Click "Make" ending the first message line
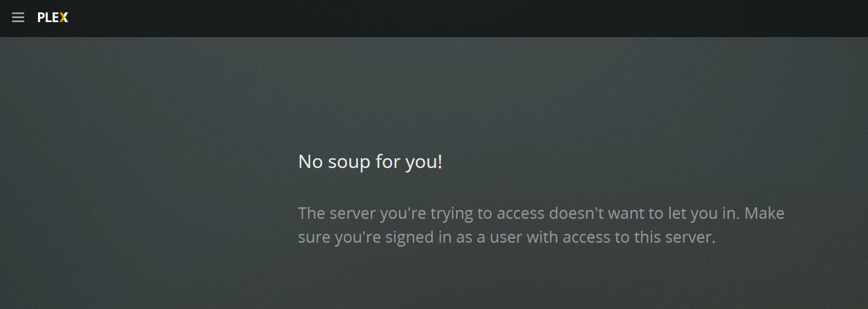Image resolution: width=868 pixels, height=309 pixels. [x=764, y=213]
